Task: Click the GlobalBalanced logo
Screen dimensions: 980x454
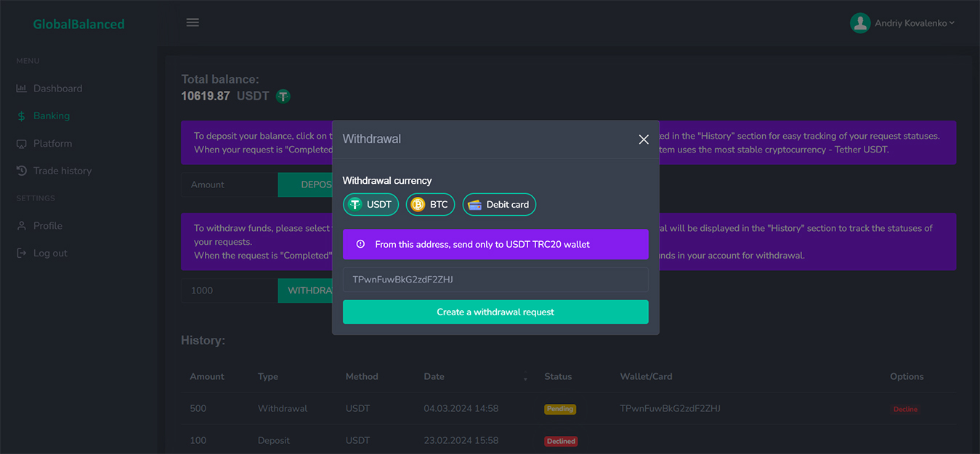Action: (78, 24)
